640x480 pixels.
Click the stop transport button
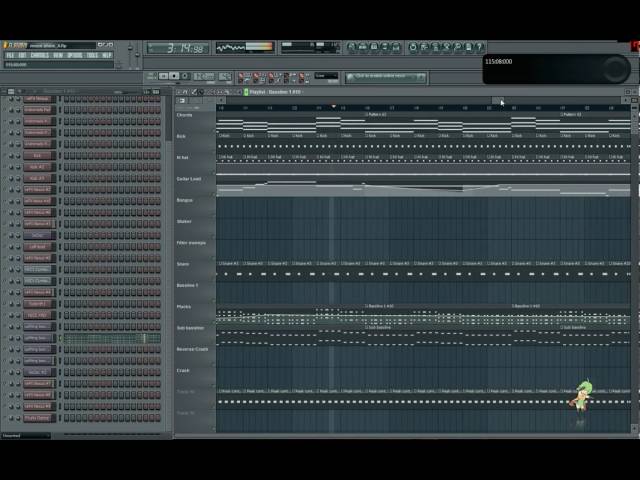174,76
